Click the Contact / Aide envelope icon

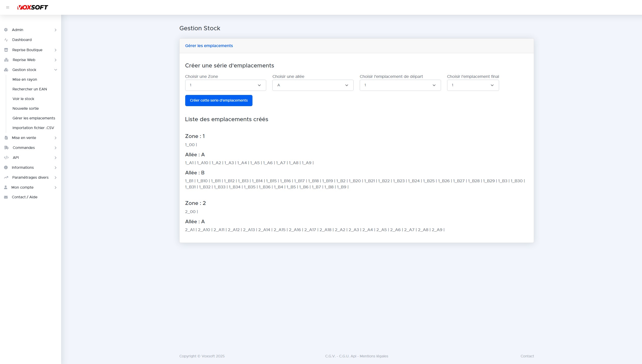pyautogui.click(x=6, y=197)
